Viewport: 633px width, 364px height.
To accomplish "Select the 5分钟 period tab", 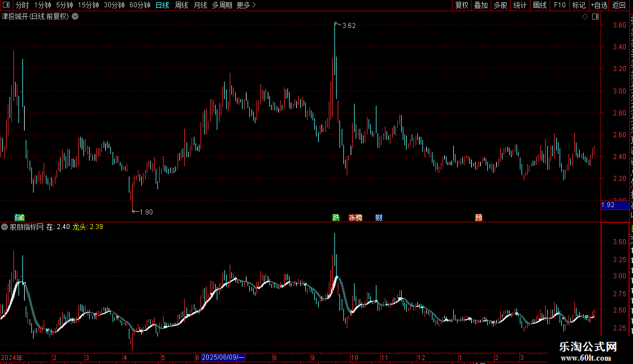I will click(x=64, y=5).
